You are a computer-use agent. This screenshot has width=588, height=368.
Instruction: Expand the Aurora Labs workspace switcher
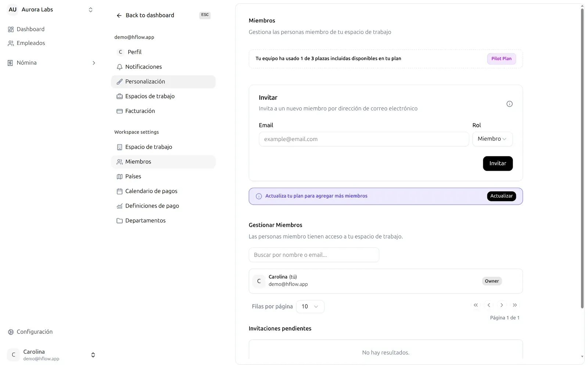90,10
